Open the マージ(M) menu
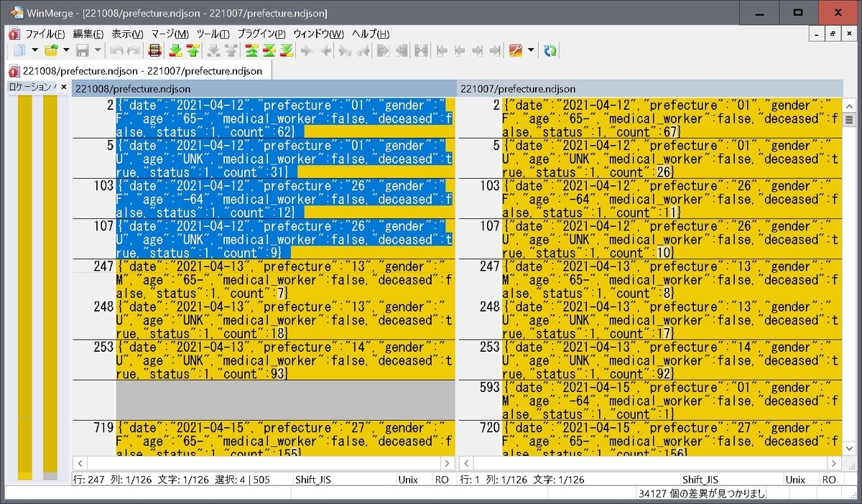Image resolution: width=862 pixels, height=504 pixels. 170,34
